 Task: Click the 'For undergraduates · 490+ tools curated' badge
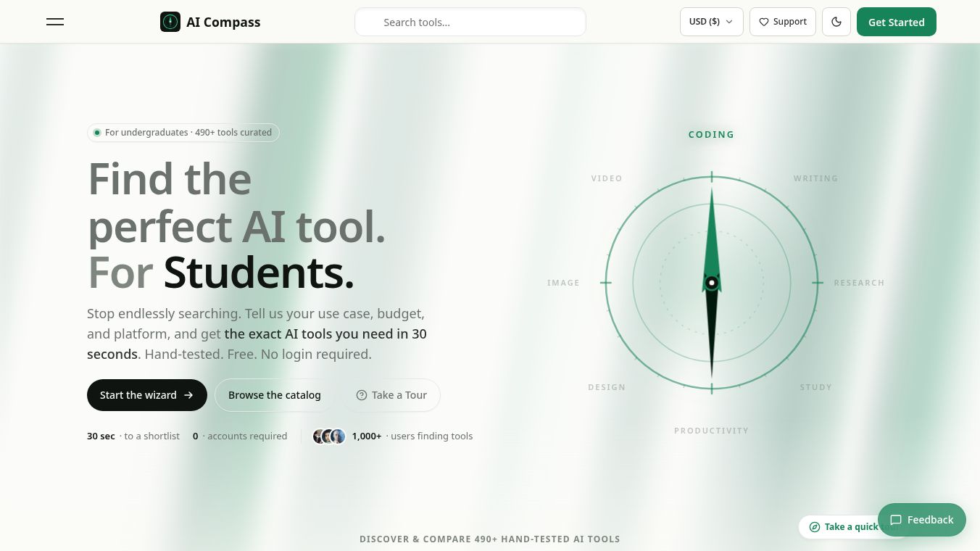pos(183,133)
